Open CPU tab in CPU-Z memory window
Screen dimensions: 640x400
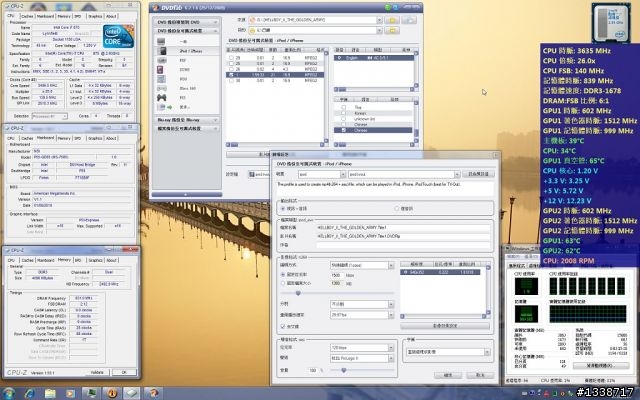point(11,260)
